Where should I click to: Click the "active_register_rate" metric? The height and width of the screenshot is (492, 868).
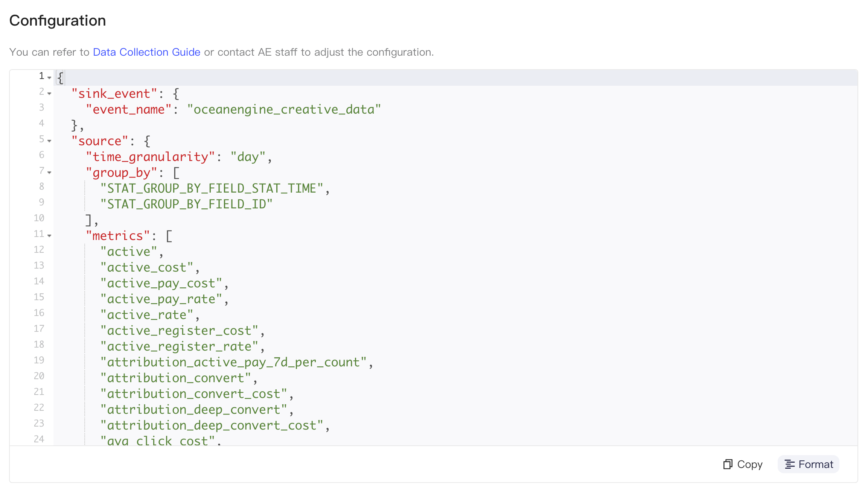(x=179, y=346)
